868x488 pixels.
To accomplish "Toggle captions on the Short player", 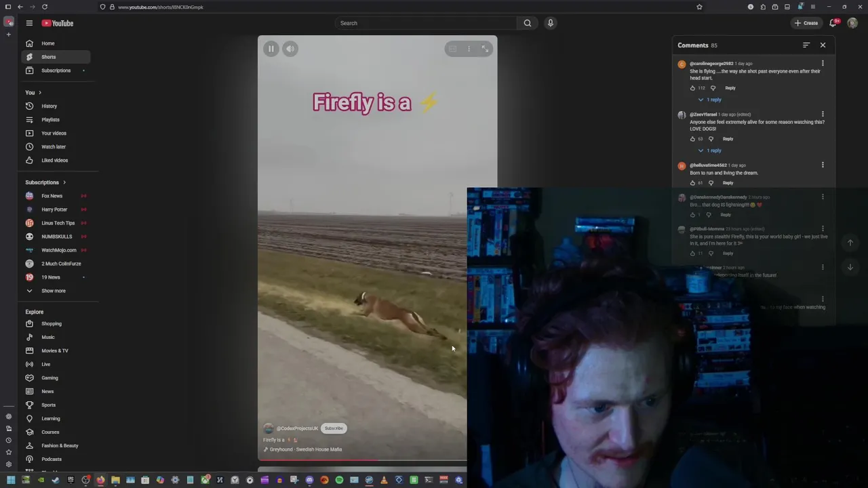I will click(452, 49).
